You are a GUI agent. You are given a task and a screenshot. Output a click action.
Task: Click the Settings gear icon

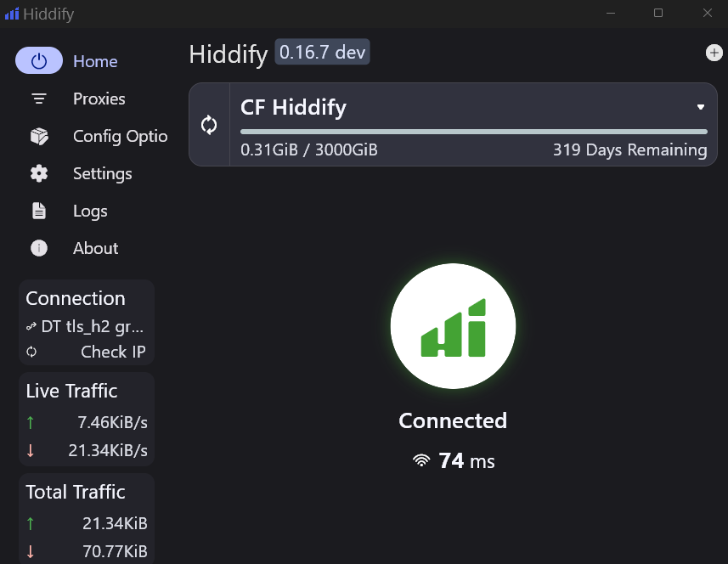[39, 173]
